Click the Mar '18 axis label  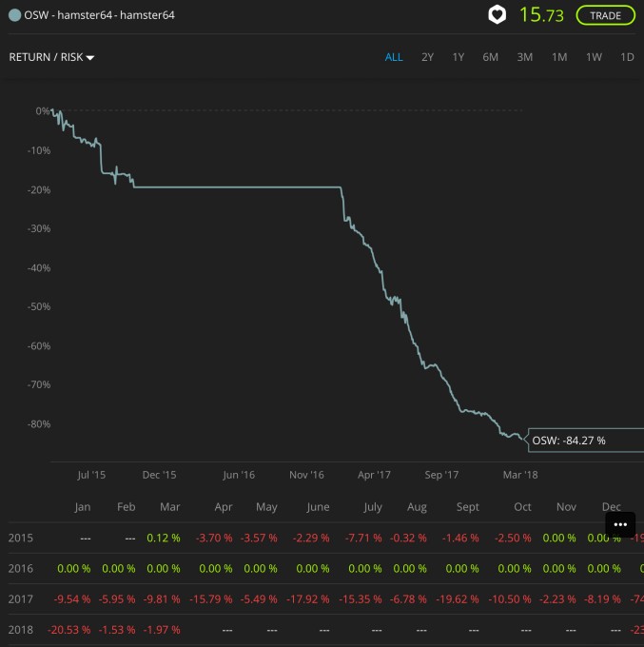tap(520, 475)
